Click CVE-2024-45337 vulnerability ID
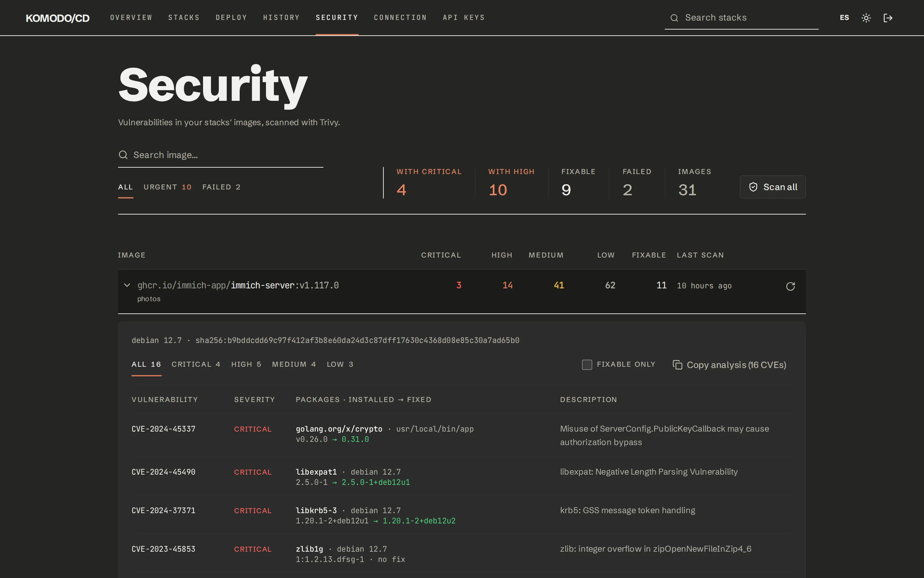Viewport: 924px width, 578px height. tap(163, 429)
